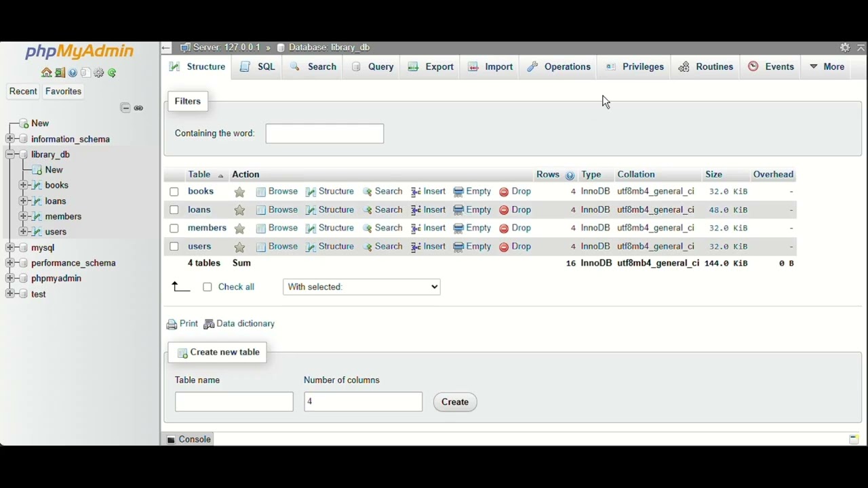Click the log out door icon
The image size is (868, 488).
coord(60,73)
